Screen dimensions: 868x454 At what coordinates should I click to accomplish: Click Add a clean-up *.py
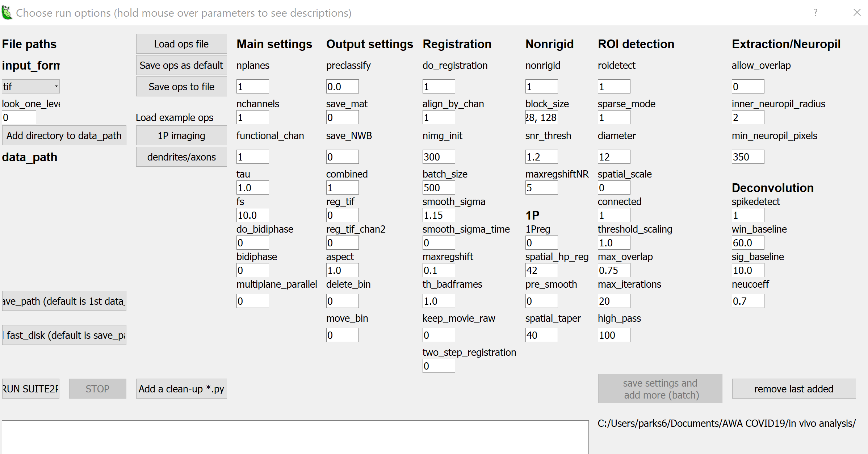tap(181, 388)
